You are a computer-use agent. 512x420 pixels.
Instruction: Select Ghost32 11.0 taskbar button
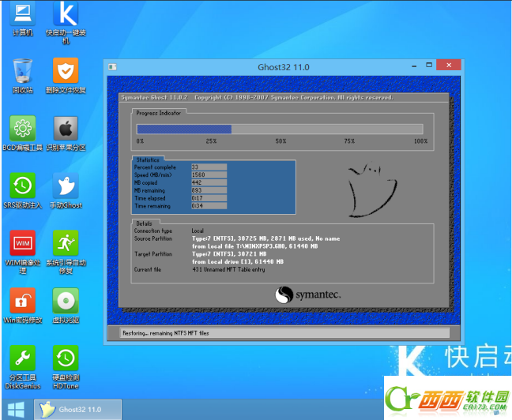pyautogui.click(x=77, y=410)
